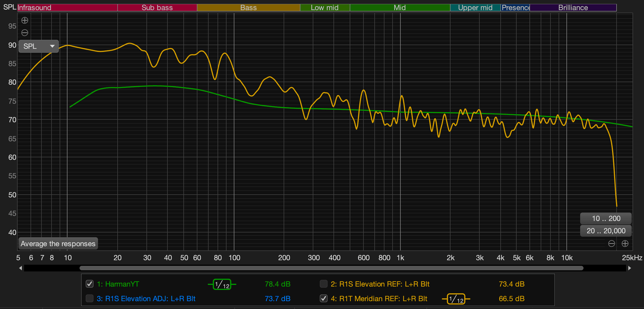
Task: Open the SPL axis type dropdown
Action: [39, 46]
